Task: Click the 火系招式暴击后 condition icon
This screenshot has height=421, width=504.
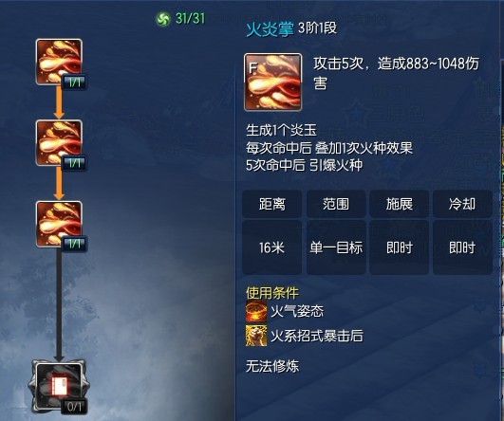Action: click(x=256, y=336)
